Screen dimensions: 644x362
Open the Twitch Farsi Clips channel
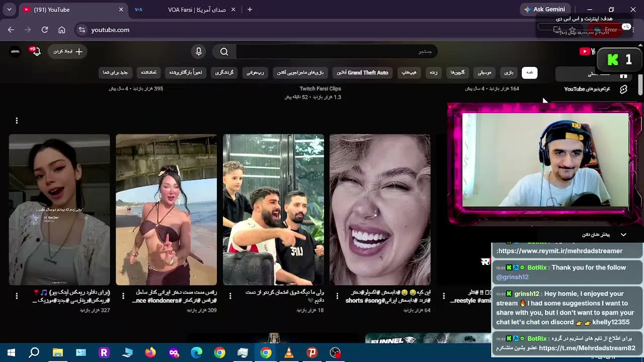click(x=320, y=88)
